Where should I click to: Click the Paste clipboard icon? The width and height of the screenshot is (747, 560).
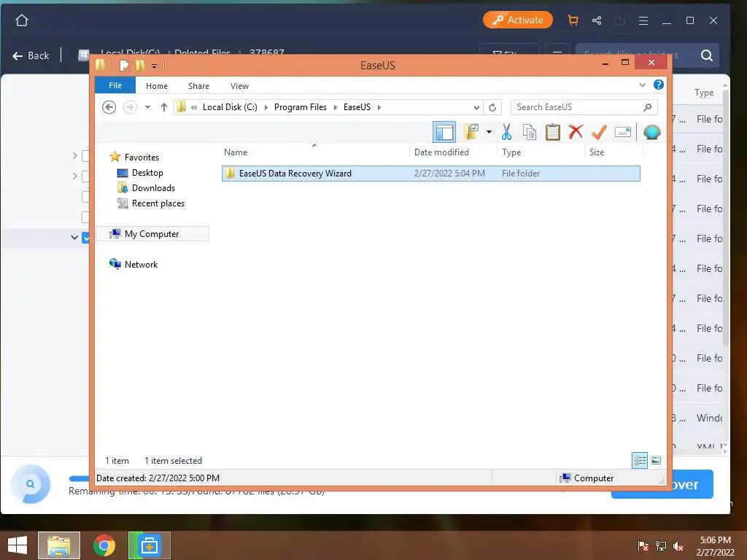553,132
